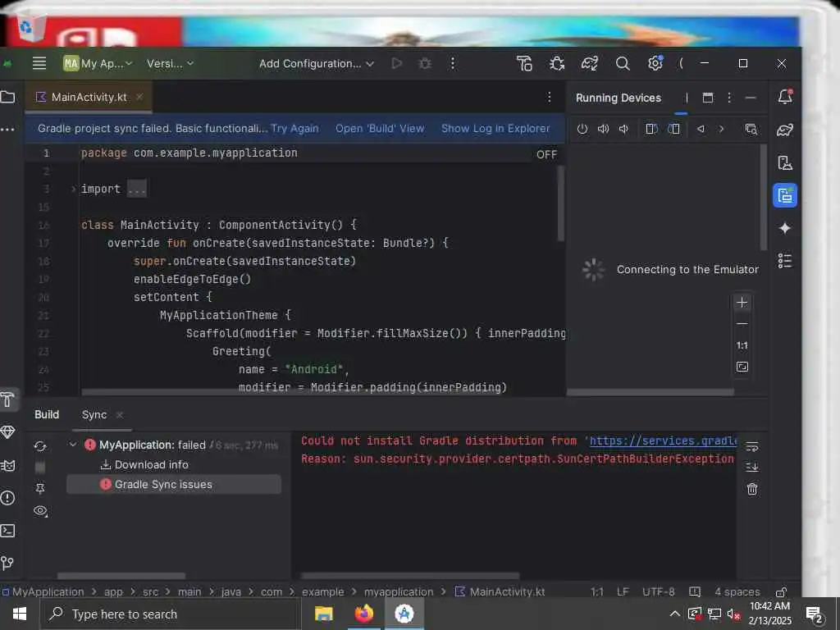Open the More Actions toolbar menu
Viewport: 840px width, 630px height.
[x=453, y=63]
